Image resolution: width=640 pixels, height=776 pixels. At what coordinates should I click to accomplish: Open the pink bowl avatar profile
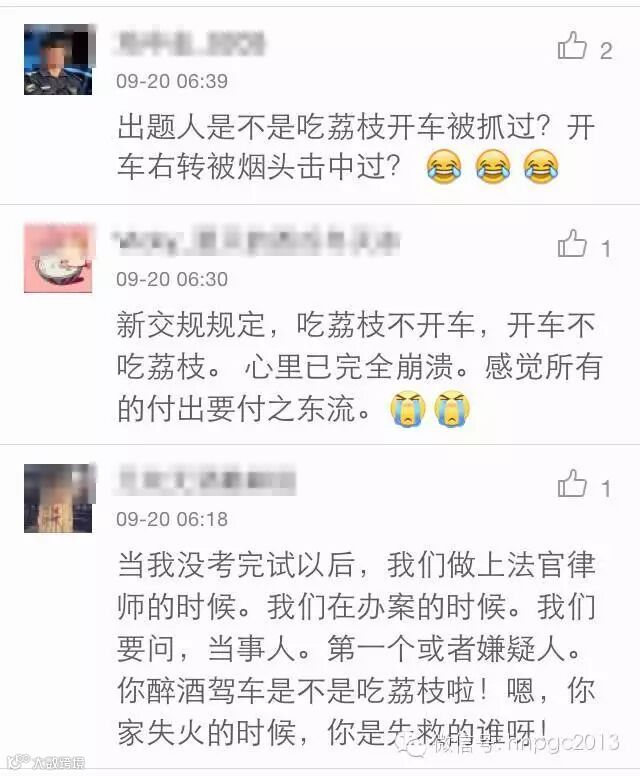tap(58, 258)
